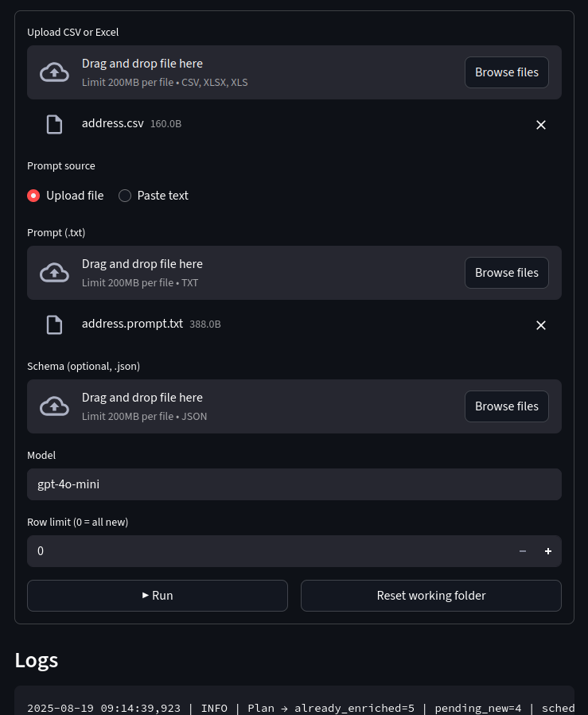Click the cloud upload icon in Prompt section

pos(54,273)
